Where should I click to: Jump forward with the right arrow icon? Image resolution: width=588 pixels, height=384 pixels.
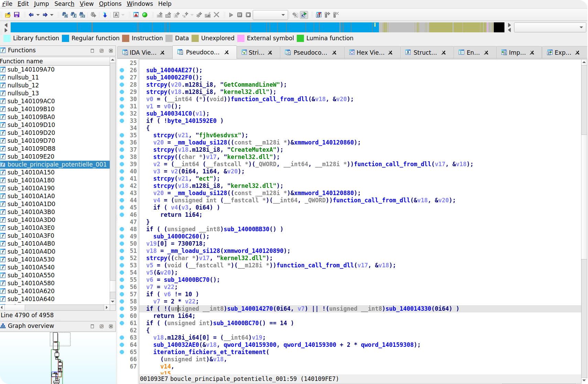(x=45, y=15)
